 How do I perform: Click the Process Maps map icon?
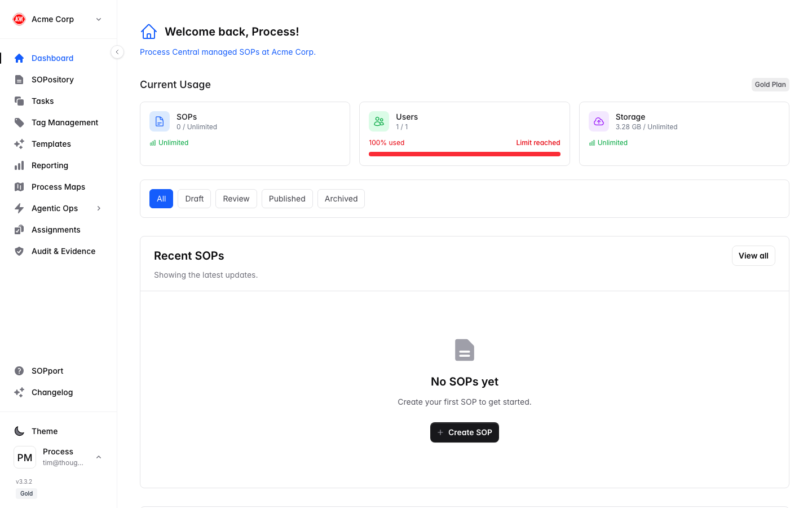(x=19, y=187)
